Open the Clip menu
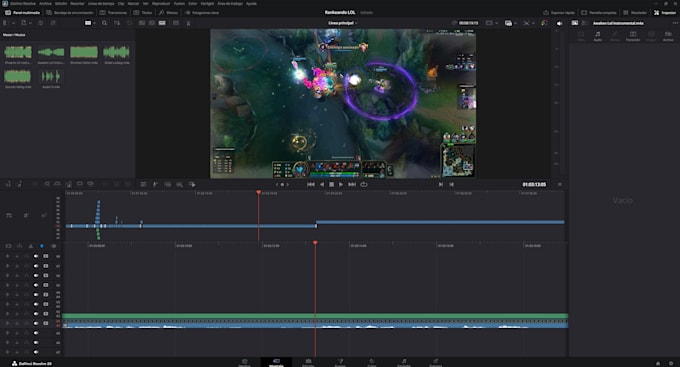680x367 pixels. click(121, 3)
